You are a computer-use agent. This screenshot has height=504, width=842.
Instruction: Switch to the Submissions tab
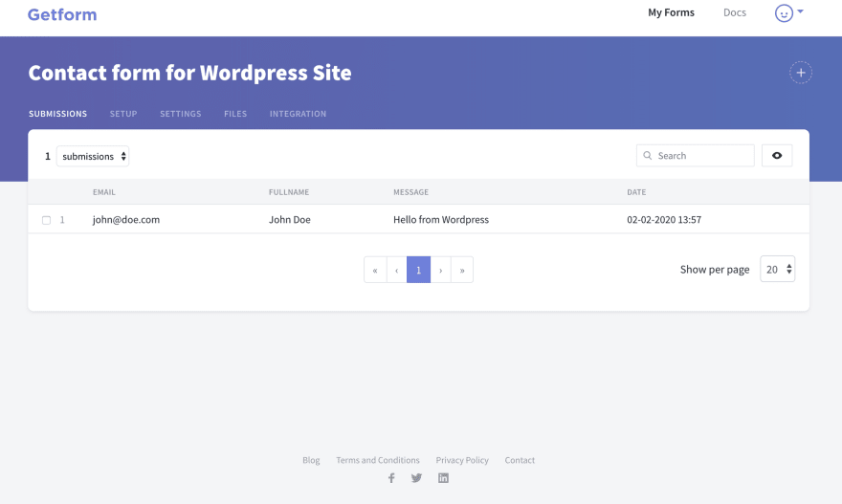58,114
